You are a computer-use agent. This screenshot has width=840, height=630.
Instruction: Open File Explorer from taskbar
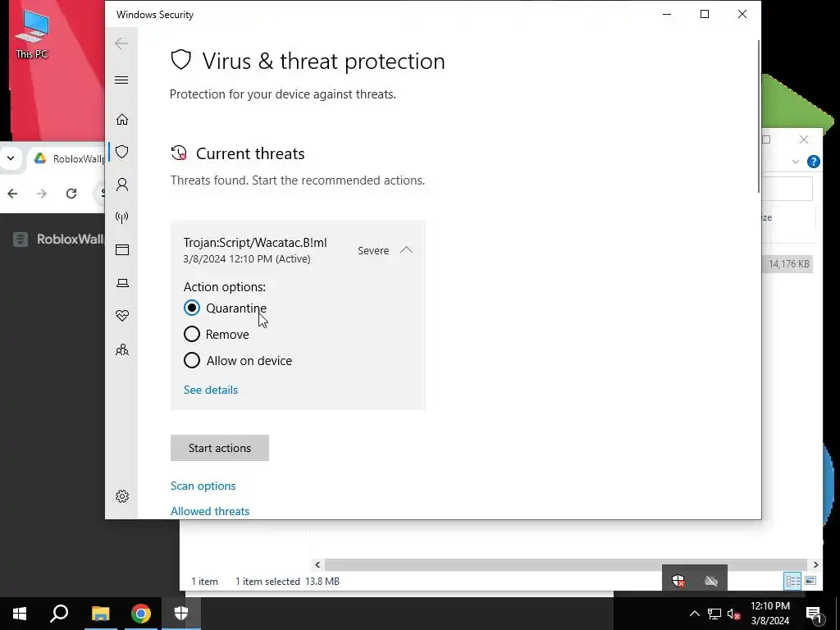point(100,614)
